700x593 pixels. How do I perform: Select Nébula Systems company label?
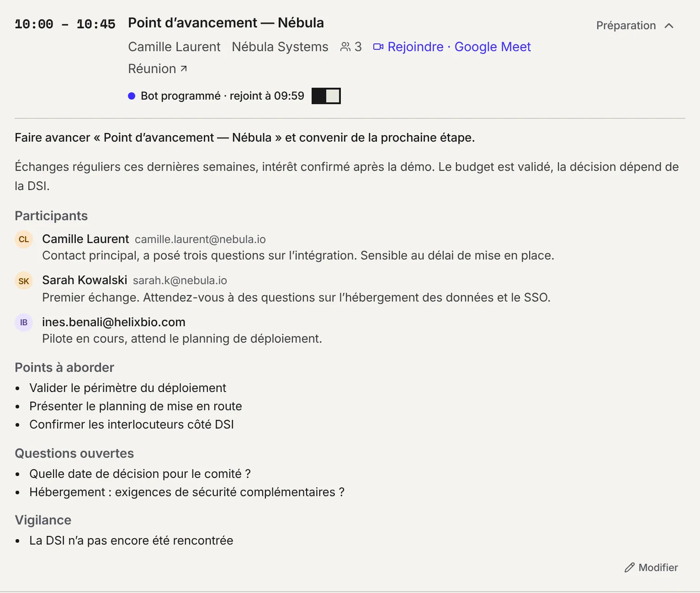point(280,47)
